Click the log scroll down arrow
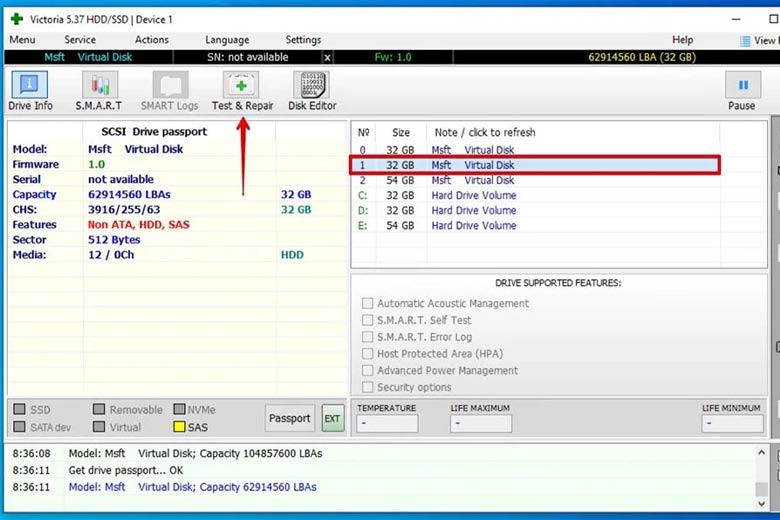Viewport: 780px width, 520px height. click(761, 504)
